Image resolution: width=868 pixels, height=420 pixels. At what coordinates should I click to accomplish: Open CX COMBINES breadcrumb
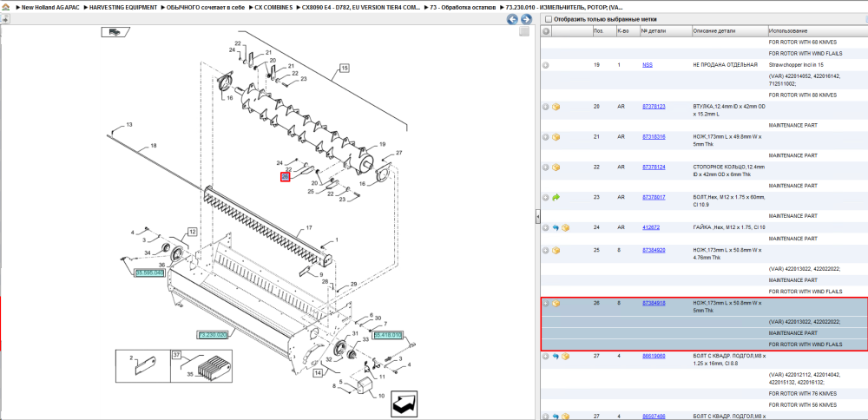273,8
